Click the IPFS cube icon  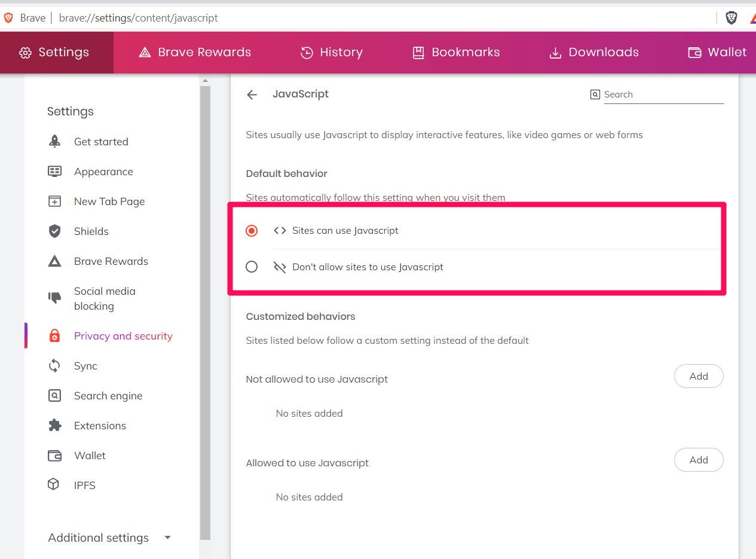coord(54,485)
